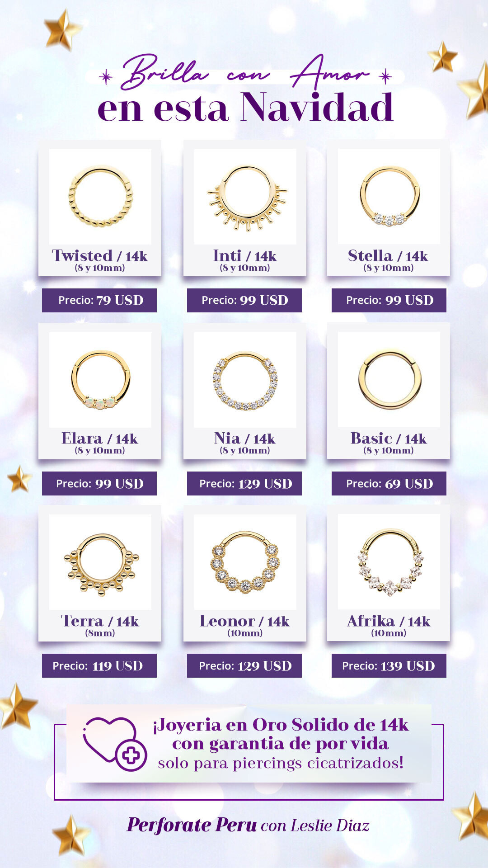
Task: Click the gold star beside Elara price
Action: 19,479
